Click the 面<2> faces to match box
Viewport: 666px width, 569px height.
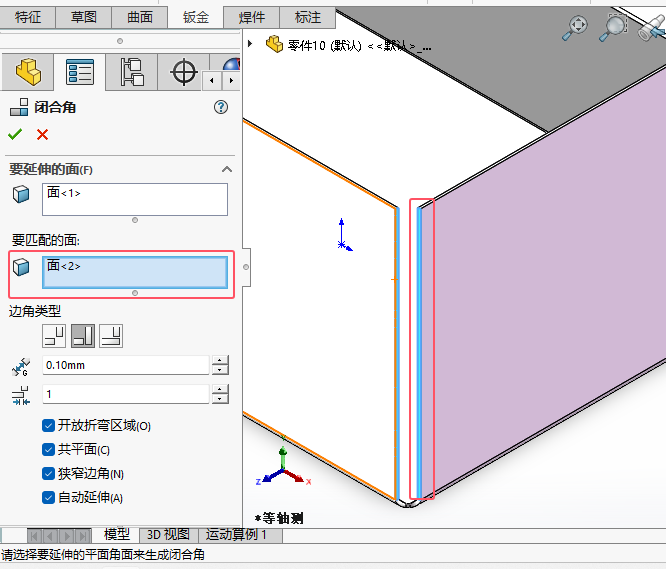coord(135,273)
